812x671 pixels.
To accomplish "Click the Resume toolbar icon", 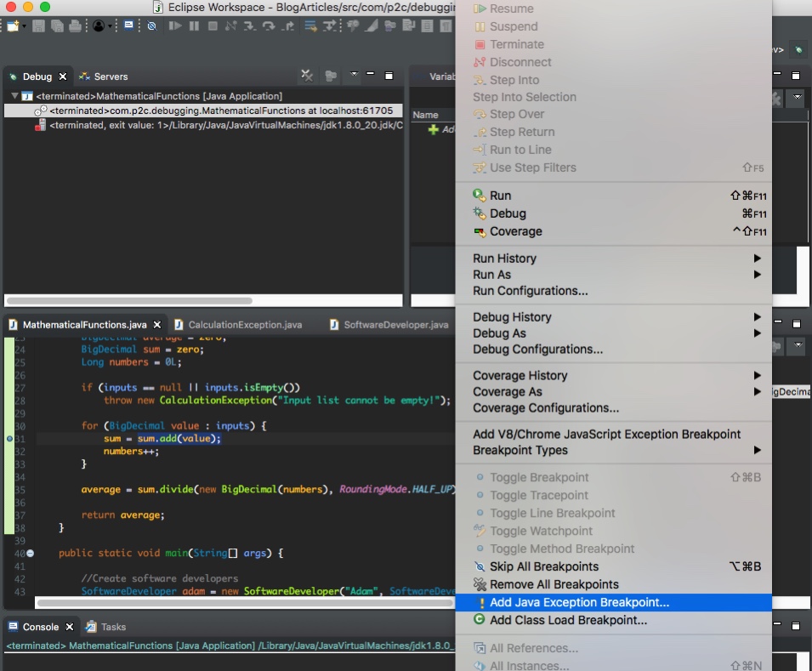I will point(175,26).
